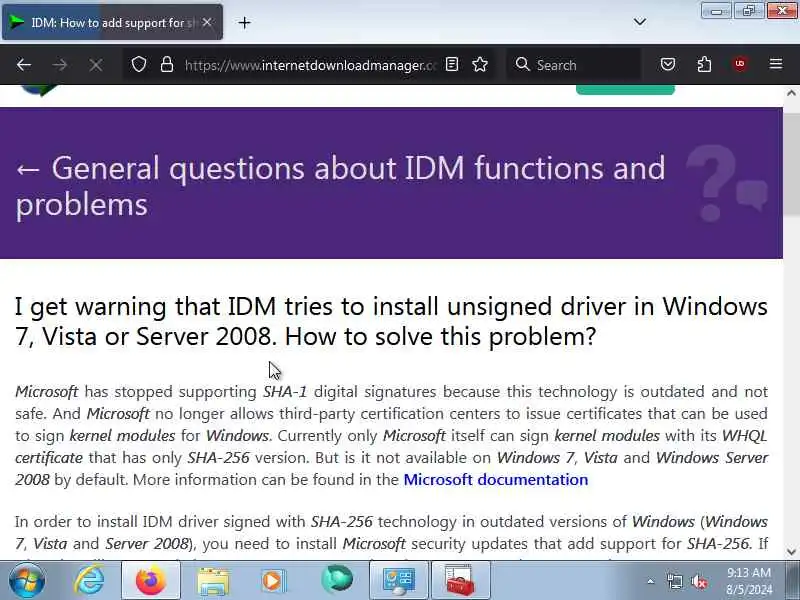Toggle reader view in address bar

(452, 65)
